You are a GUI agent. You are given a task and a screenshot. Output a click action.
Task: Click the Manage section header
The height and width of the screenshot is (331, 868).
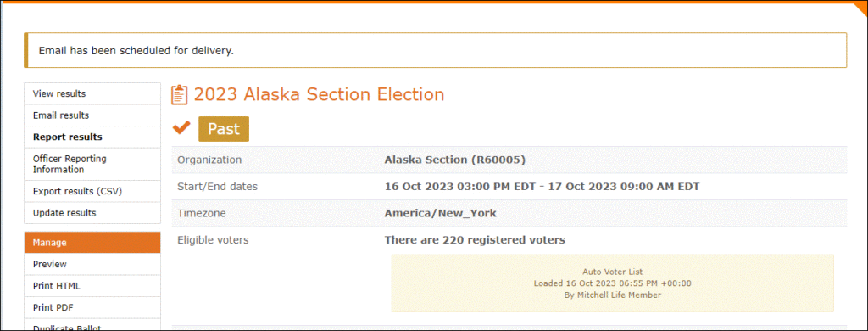coord(92,242)
